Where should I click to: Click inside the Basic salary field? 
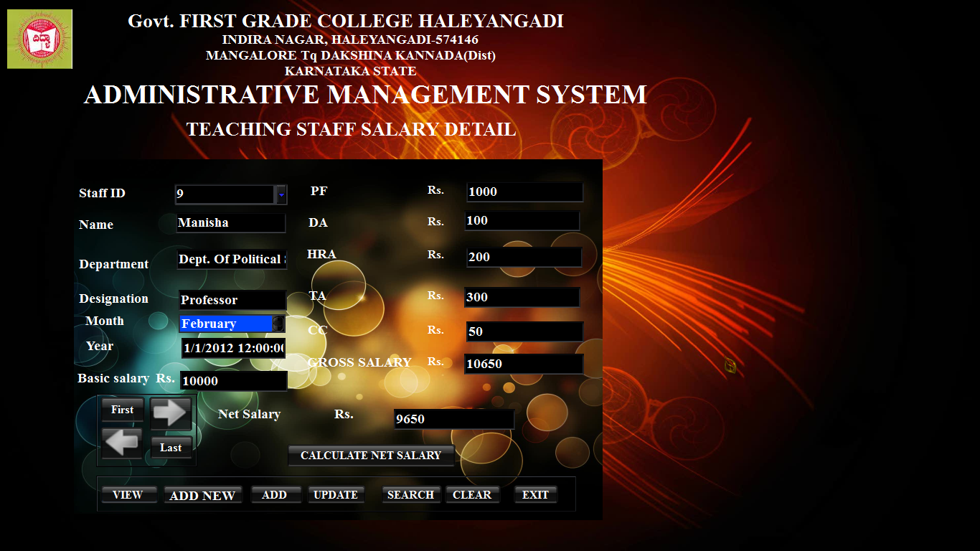[x=233, y=380]
